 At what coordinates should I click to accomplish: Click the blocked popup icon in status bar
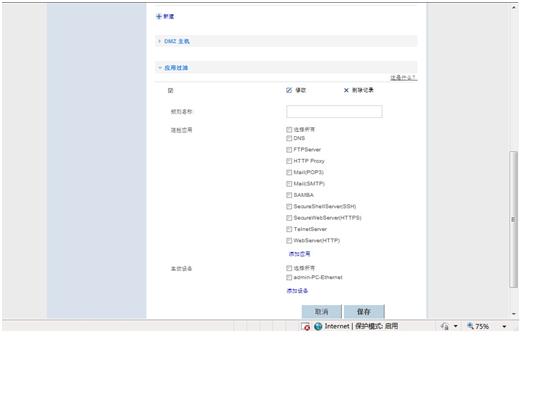pyautogui.click(x=305, y=326)
